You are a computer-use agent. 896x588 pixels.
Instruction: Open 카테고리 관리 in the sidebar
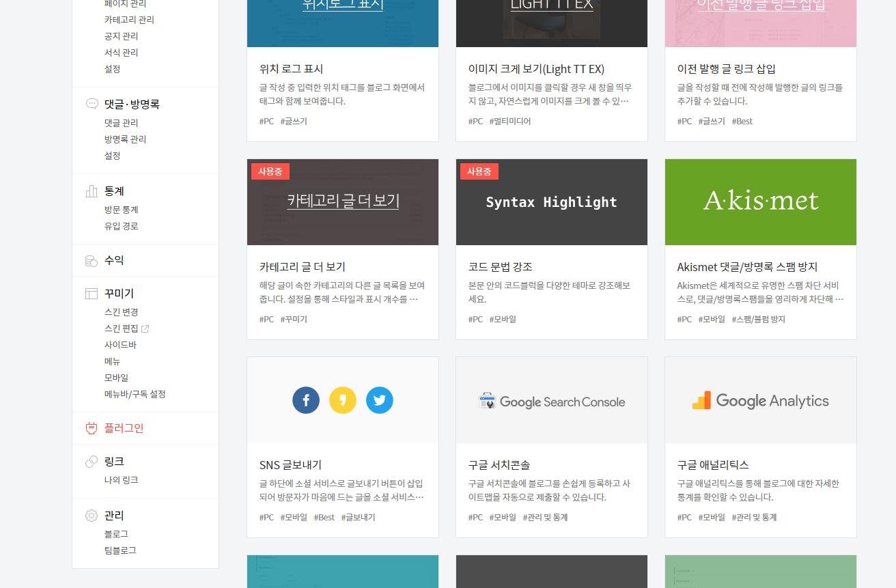click(129, 20)
